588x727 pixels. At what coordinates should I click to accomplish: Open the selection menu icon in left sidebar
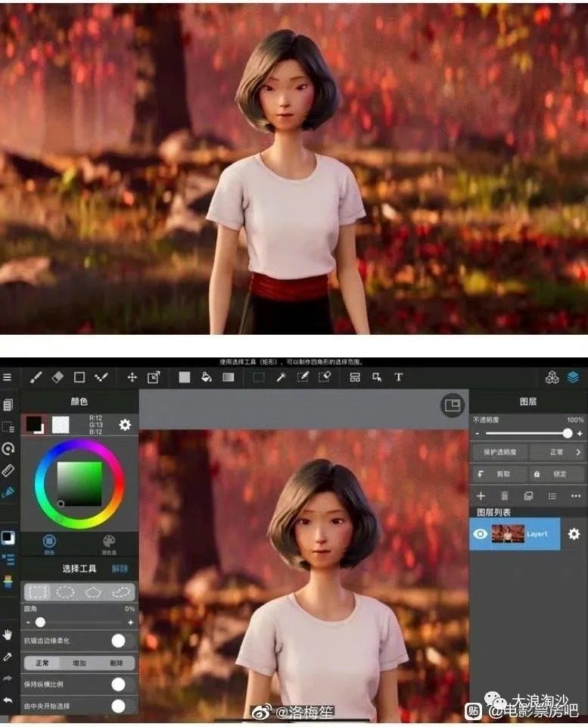[8, 426]
